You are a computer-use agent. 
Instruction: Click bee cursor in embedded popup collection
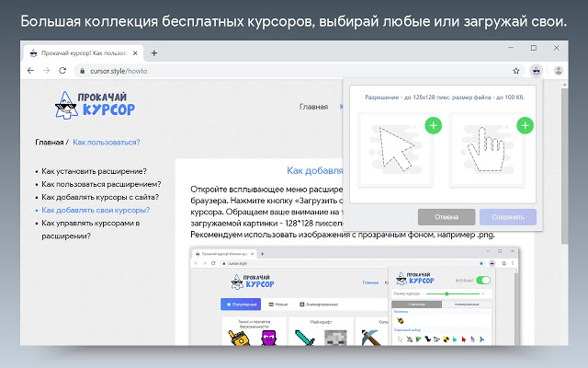(401, 320)
